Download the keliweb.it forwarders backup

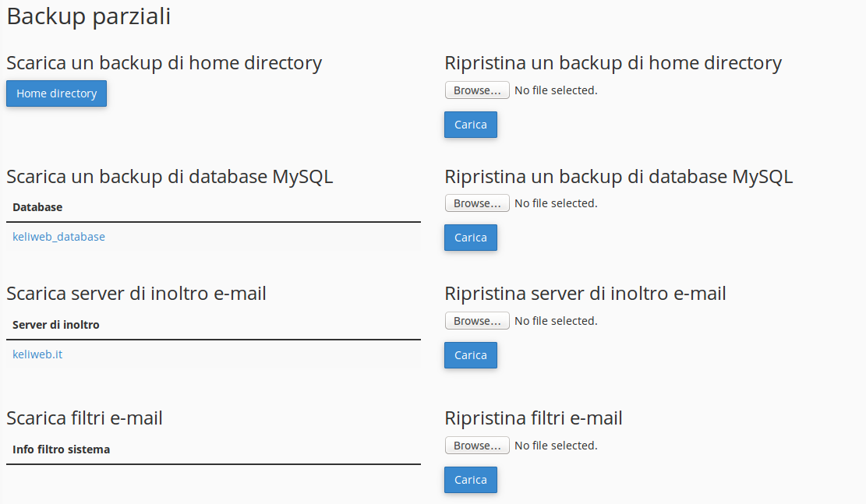point(37,354)
